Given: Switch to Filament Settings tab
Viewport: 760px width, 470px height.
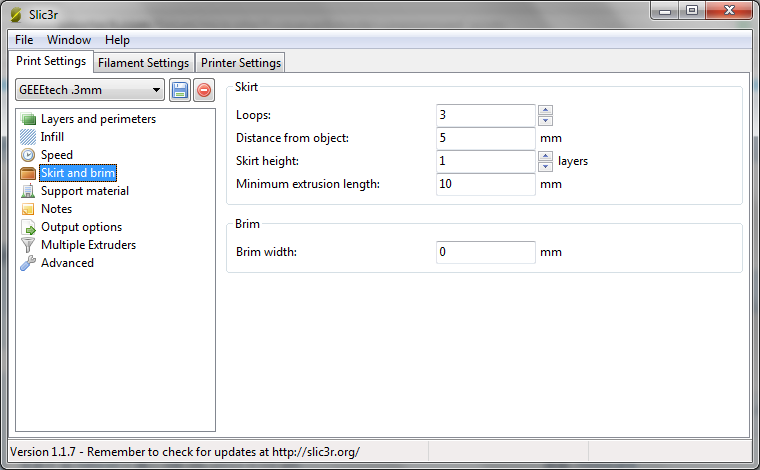Looking at the screenshot, I should pos(143,63).
